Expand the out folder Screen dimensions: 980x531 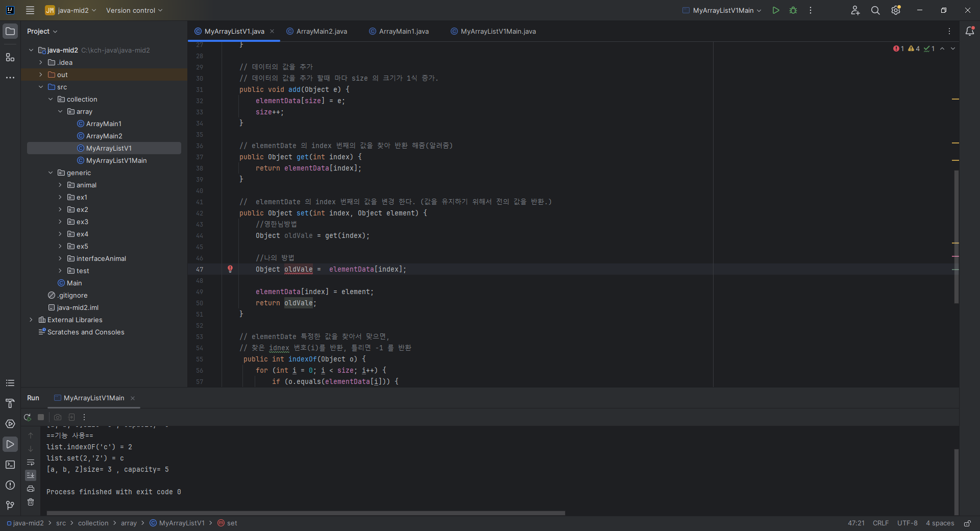(41, 75)
